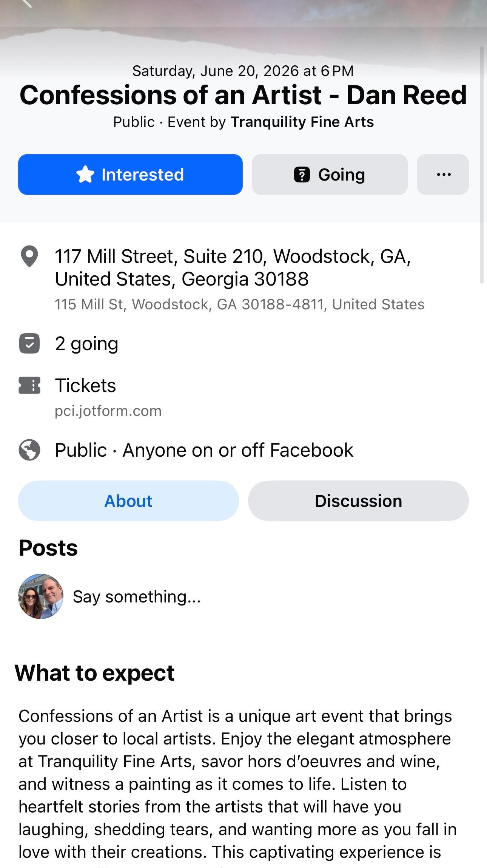
Task: Tap the going checkmark calendar icon
Action: click(x=29, y=343)
